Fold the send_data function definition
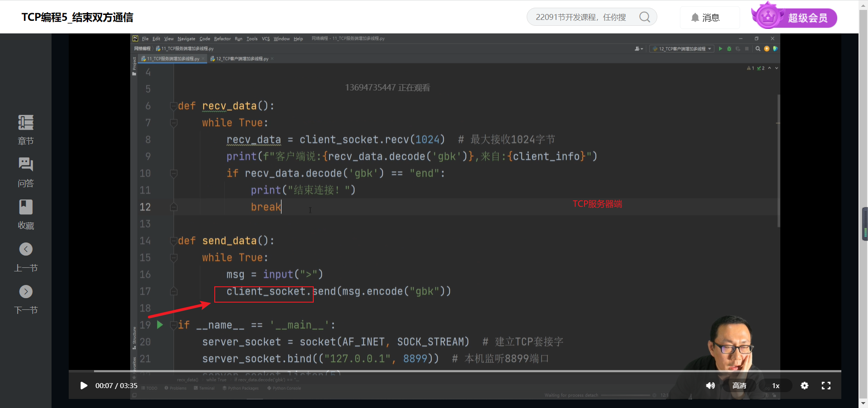The image size is (868, 408). [173, 241]
